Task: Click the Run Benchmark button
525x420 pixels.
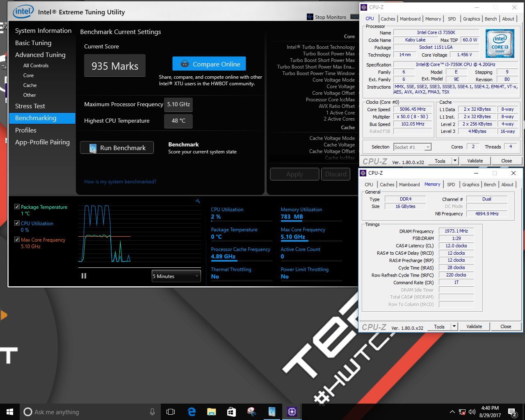Action: [x=117, y=148]
